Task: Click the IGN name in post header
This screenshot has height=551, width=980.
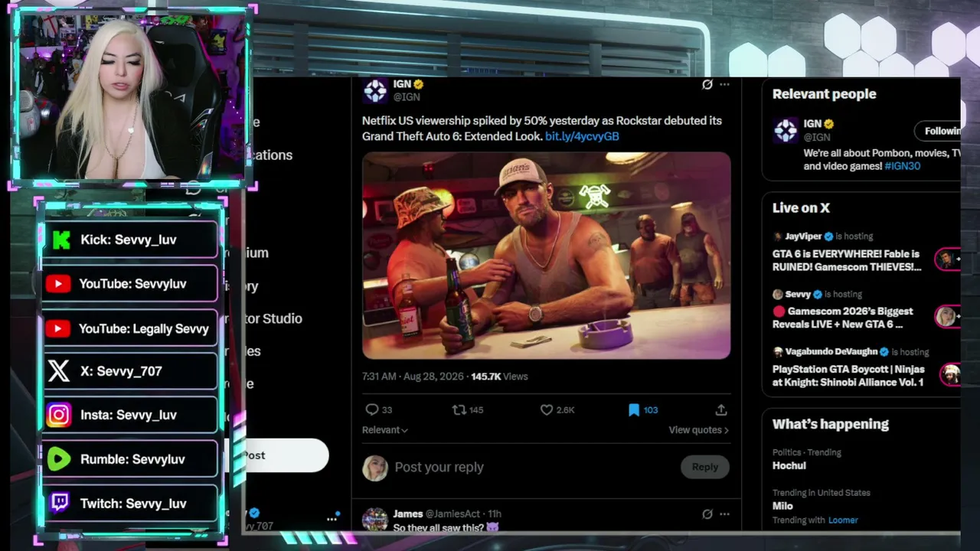Action: (402, 84)
